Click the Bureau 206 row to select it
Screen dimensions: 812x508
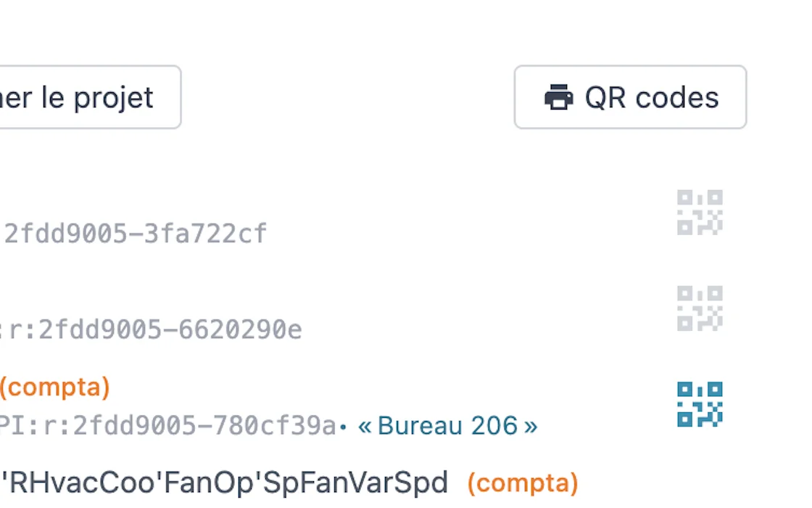pos(290,406)
